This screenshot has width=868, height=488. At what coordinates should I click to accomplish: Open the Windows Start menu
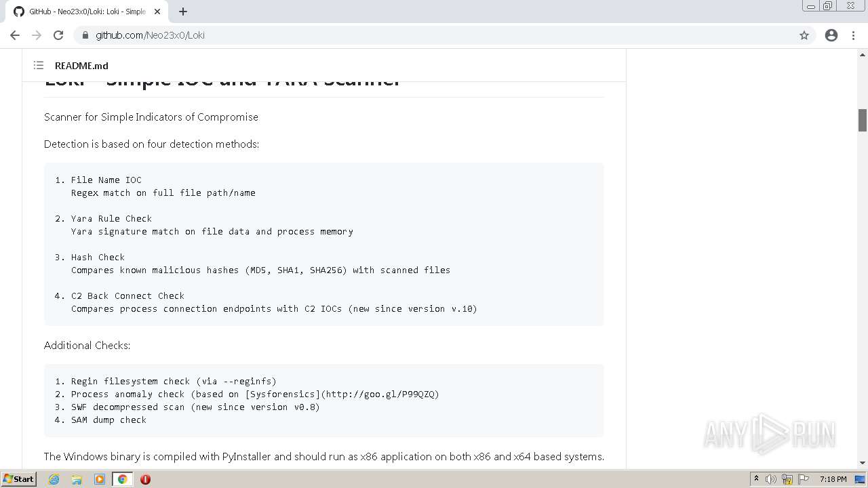[18, 479]
